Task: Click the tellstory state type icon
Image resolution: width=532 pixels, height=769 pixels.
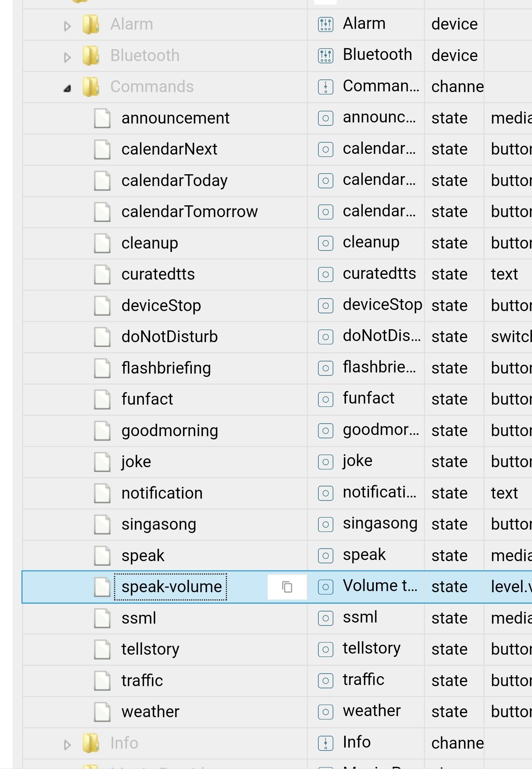Action: [x=326, y=650]
